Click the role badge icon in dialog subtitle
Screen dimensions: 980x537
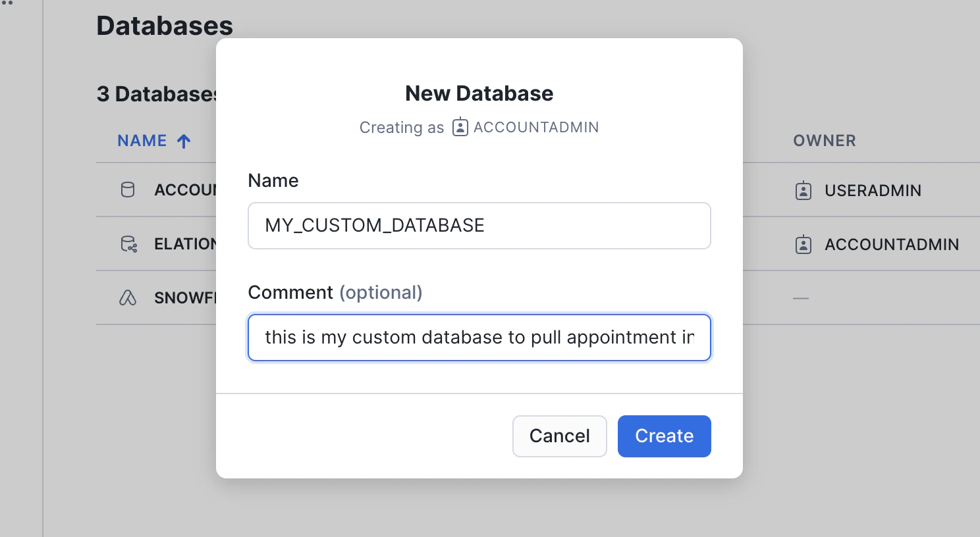(x=460, y=127)
